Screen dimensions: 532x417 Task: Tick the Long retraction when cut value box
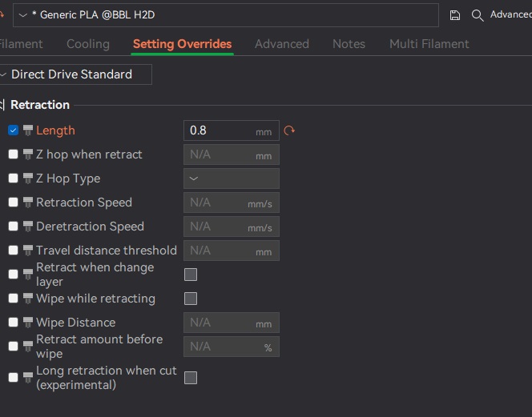click(x=191, y=378)
